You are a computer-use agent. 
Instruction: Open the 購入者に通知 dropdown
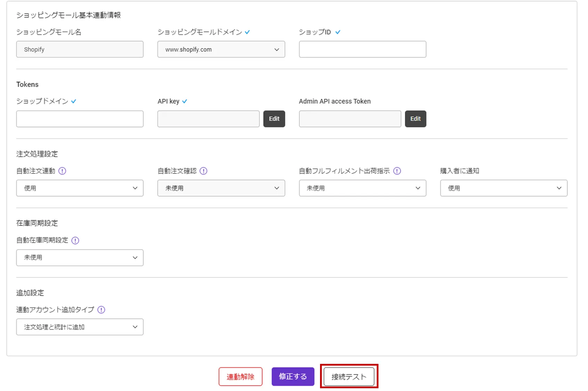coord(504,188)
